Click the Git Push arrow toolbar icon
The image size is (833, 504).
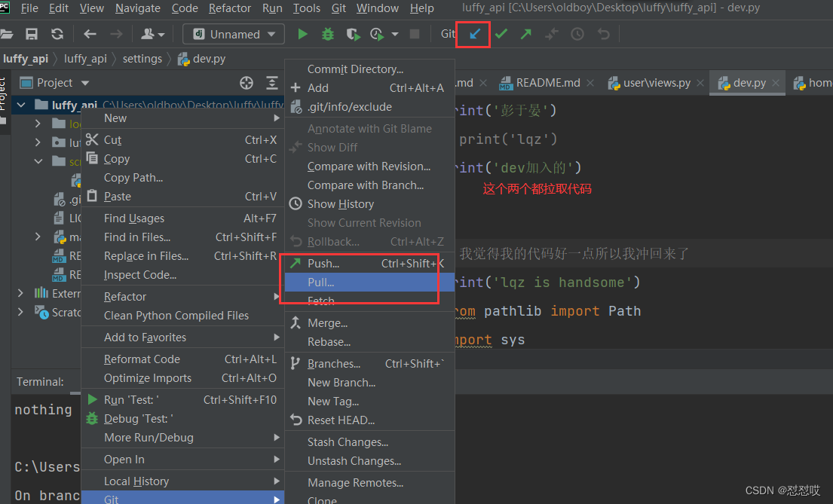click(x=525, y=34)
